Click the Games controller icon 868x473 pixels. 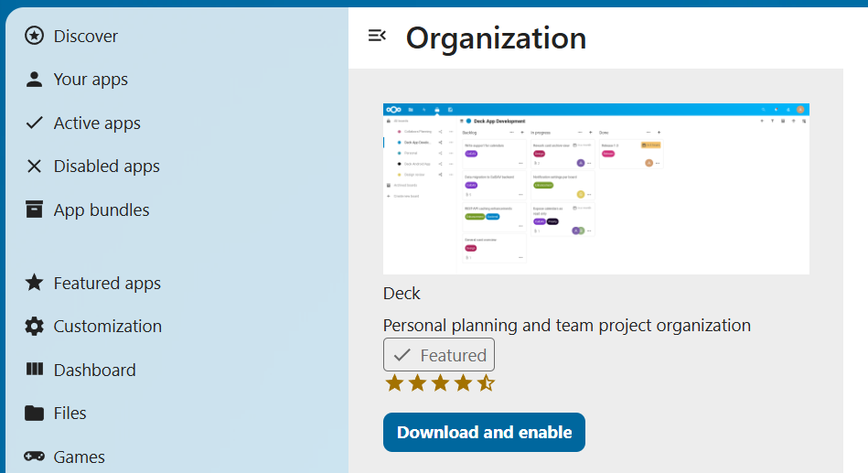coord(34,457)
